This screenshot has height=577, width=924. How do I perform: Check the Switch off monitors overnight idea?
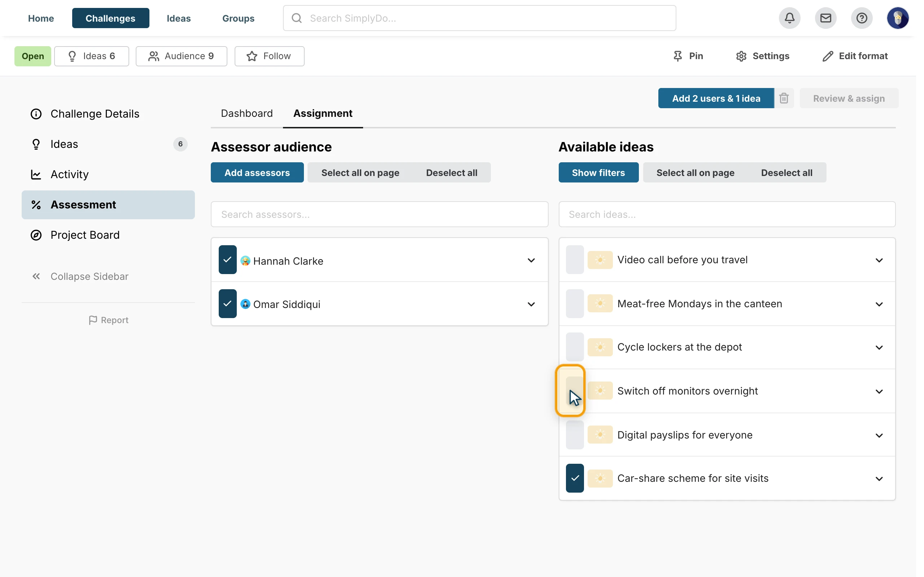tap(575, 391)
